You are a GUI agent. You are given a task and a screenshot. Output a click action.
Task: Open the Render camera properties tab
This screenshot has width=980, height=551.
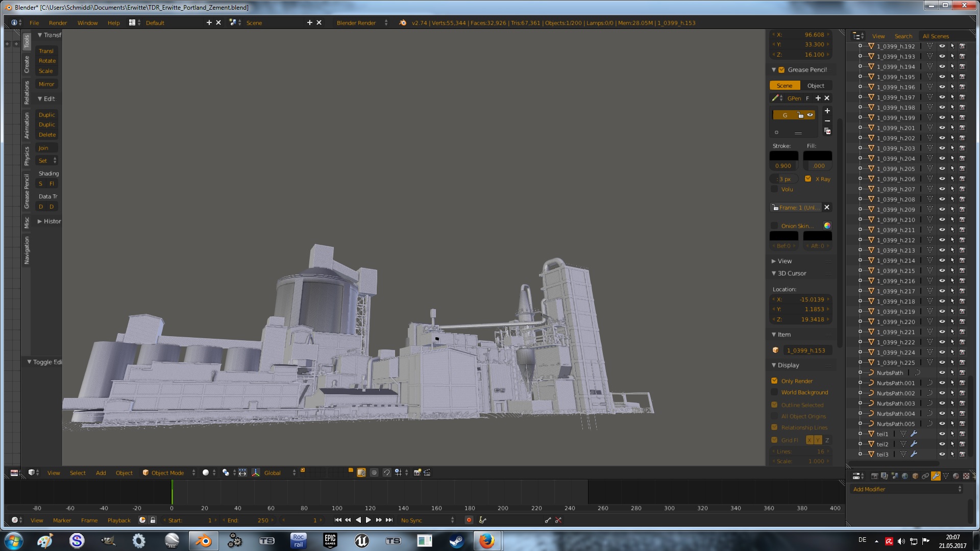coord(875,476)
